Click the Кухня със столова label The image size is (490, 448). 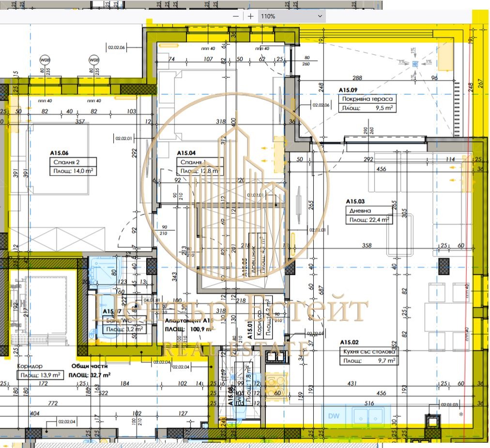370,352
